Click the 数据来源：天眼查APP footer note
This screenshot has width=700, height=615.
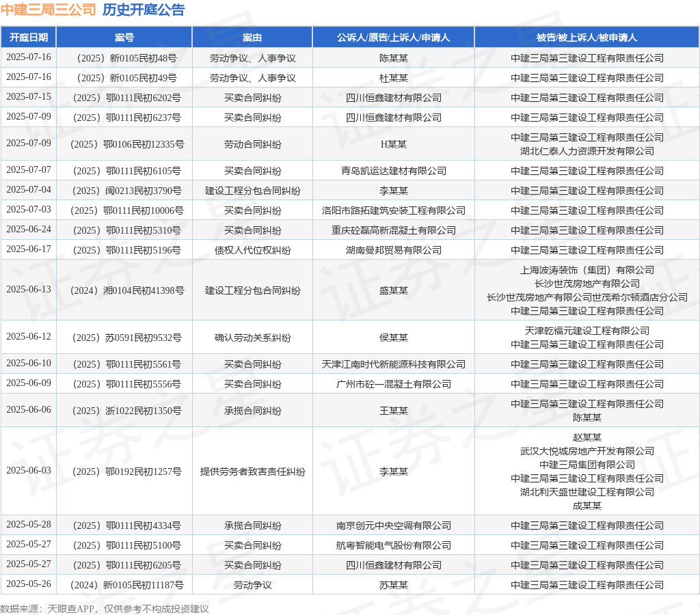tap(105, 609)
